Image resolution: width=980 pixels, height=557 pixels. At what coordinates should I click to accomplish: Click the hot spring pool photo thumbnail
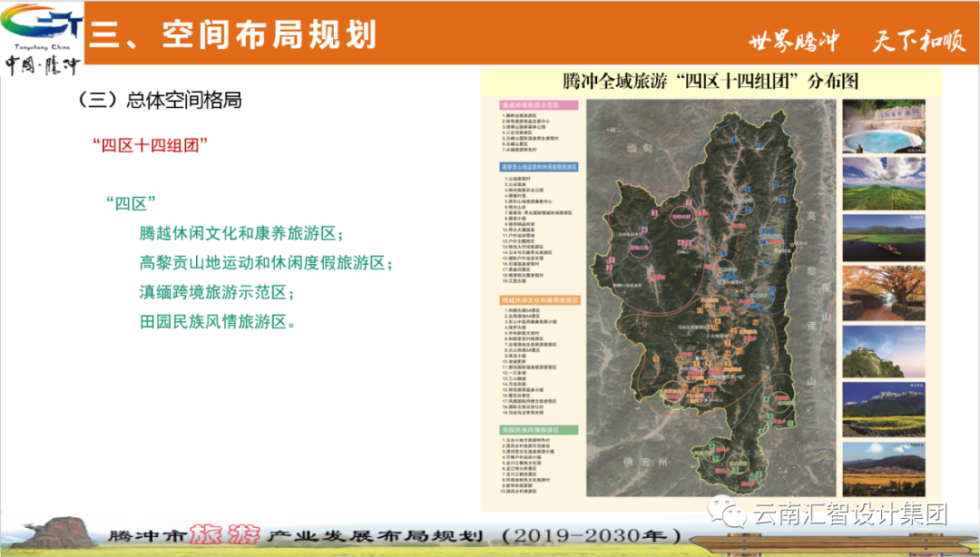click(884, 126)
